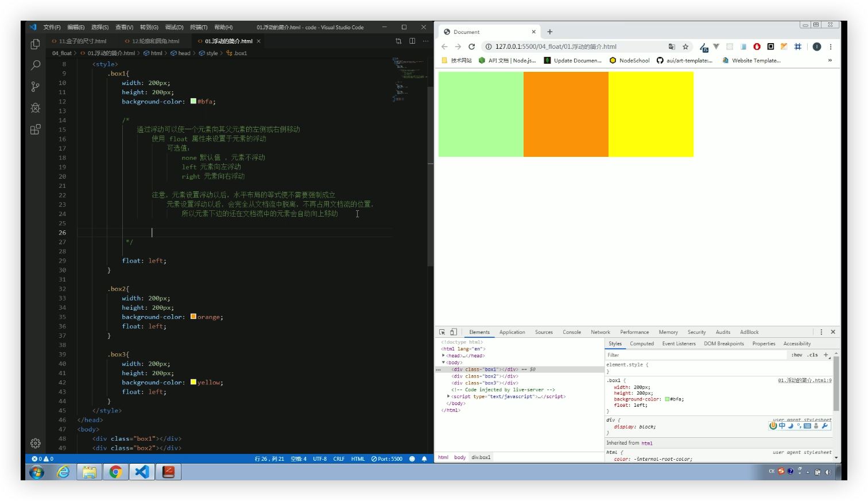Reload the page in Chrome
The height and width of the screenshot is (501, 868).
[x=471, y=47]
